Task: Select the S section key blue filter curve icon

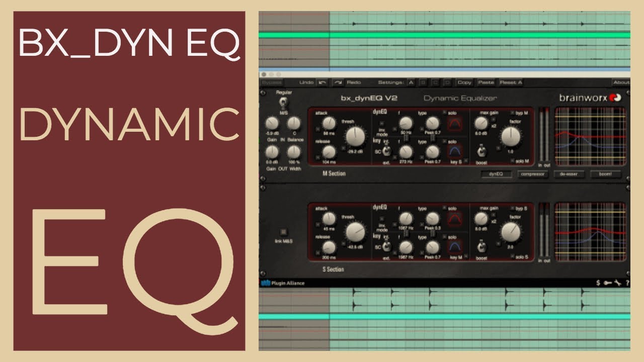Action: click(x=455, y=246)
